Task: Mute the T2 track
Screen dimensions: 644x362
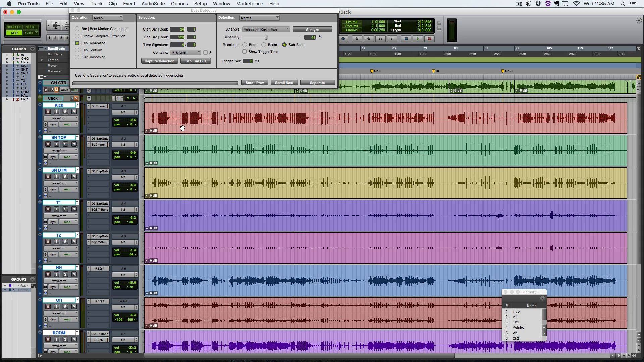Action: click(74, 242)
